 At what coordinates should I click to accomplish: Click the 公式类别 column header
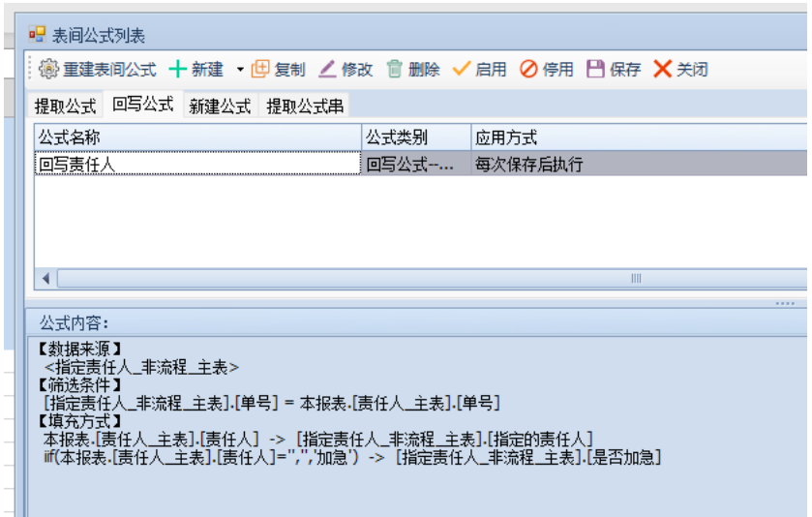(416, 138)
